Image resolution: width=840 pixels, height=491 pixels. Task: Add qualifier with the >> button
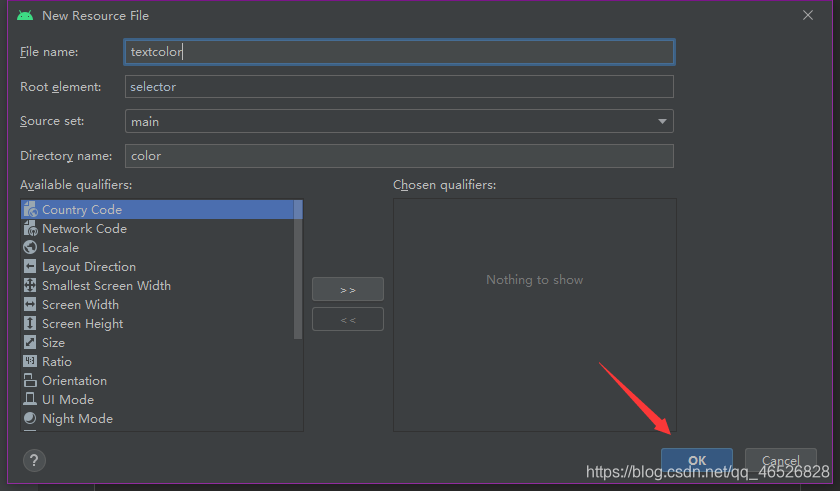tap(348, 290)
